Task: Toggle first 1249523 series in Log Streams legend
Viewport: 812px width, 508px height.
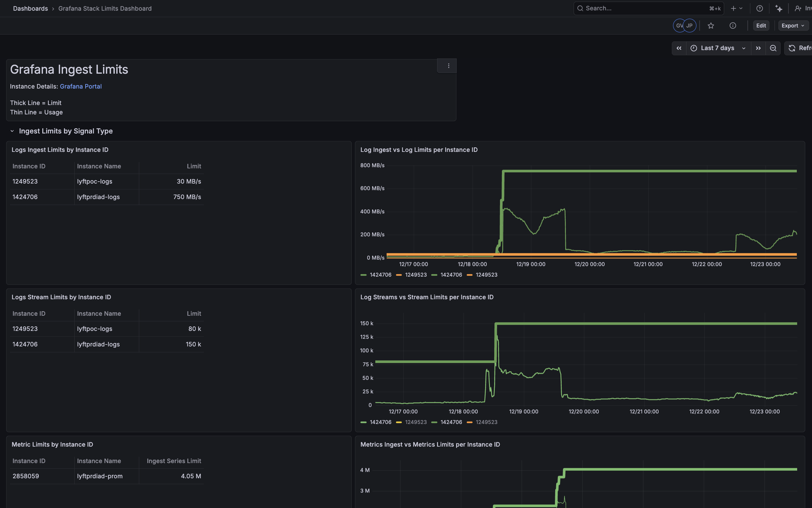Action: 415,422
